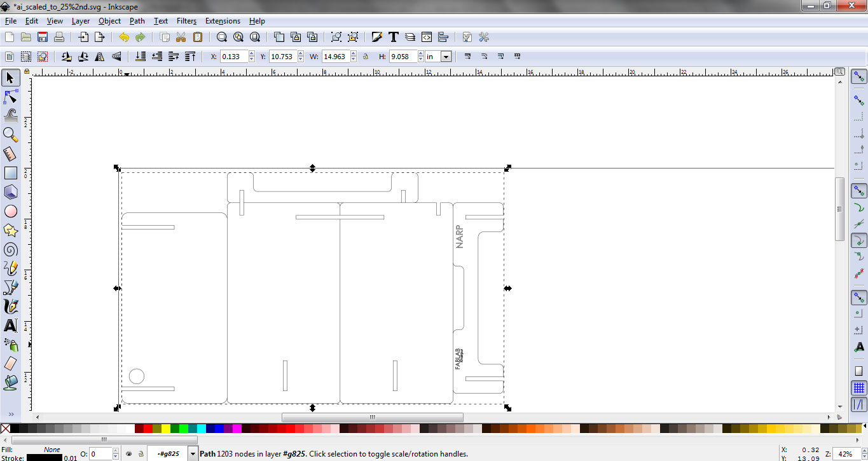
Task: Activate the Node editing tool
Action: 11,97
